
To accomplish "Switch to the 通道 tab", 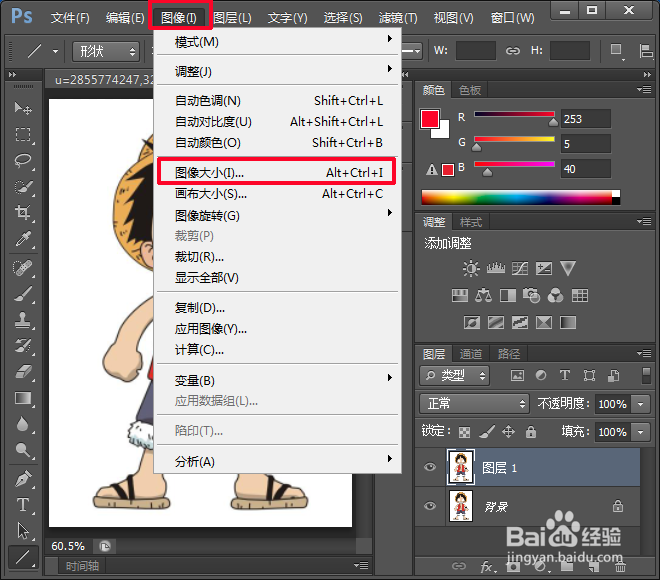I will point(471,354).
